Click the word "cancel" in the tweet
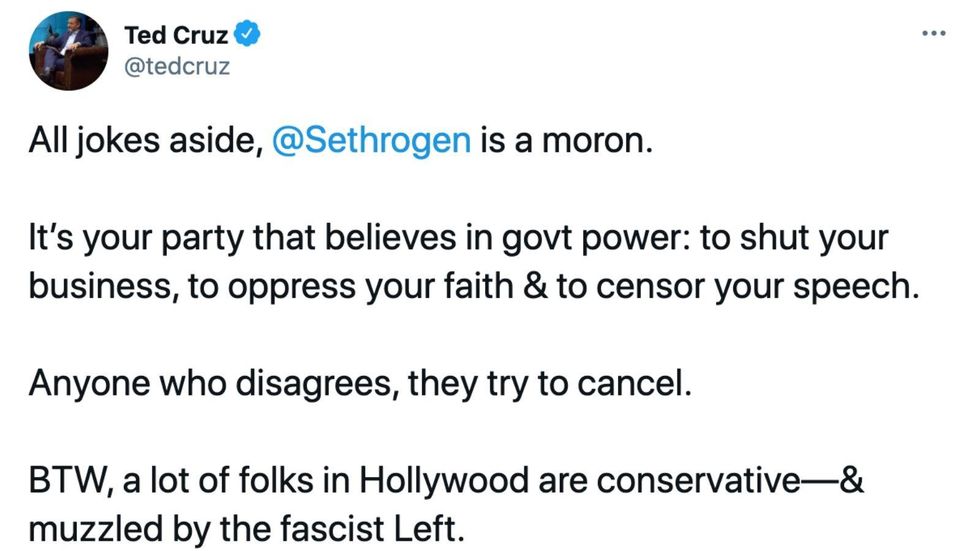Screen dimensions: 980x551 636,384
